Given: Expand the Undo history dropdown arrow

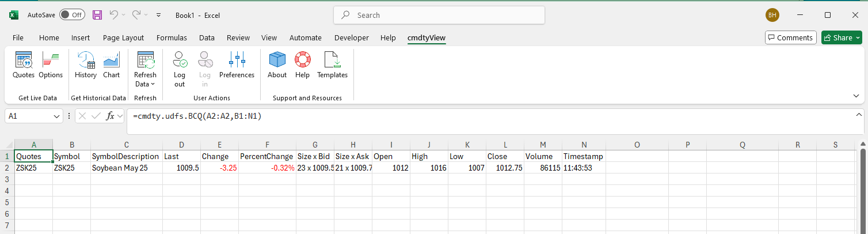Looking at the screenshot, I should [122, 15].
